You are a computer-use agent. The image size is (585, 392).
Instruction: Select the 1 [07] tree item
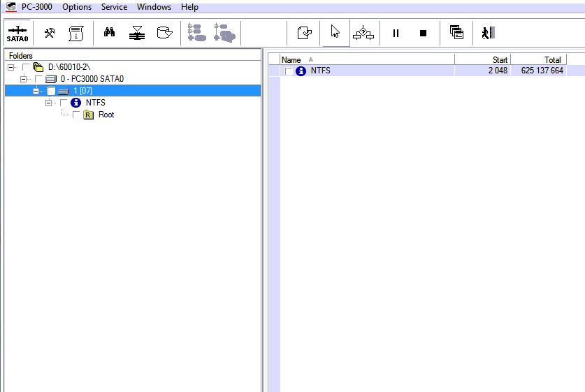coord(83,91)
